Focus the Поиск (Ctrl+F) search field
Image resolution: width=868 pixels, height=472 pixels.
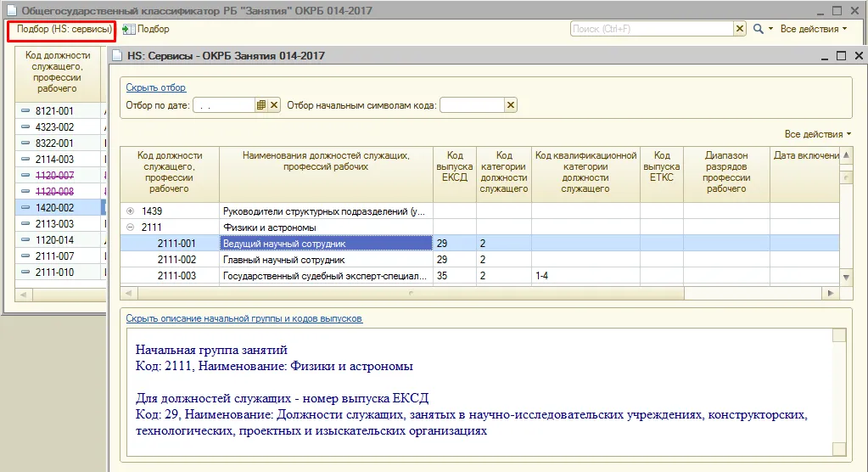(652, 29)
